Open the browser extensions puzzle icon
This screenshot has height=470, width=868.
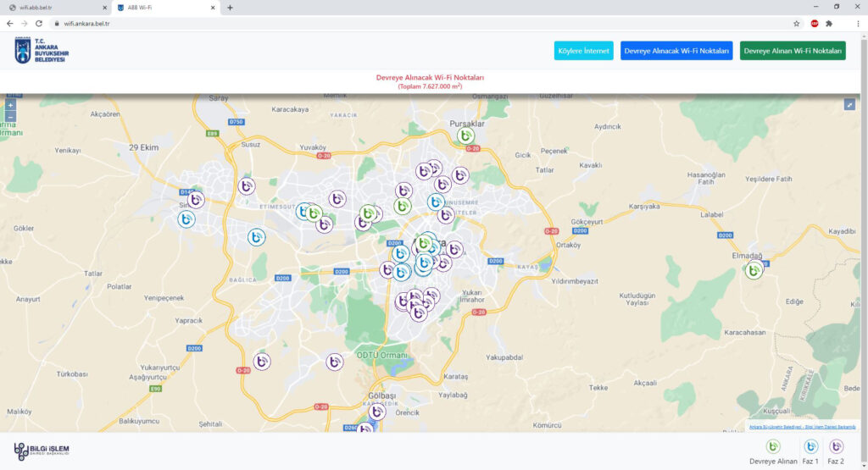pos(829,24)
